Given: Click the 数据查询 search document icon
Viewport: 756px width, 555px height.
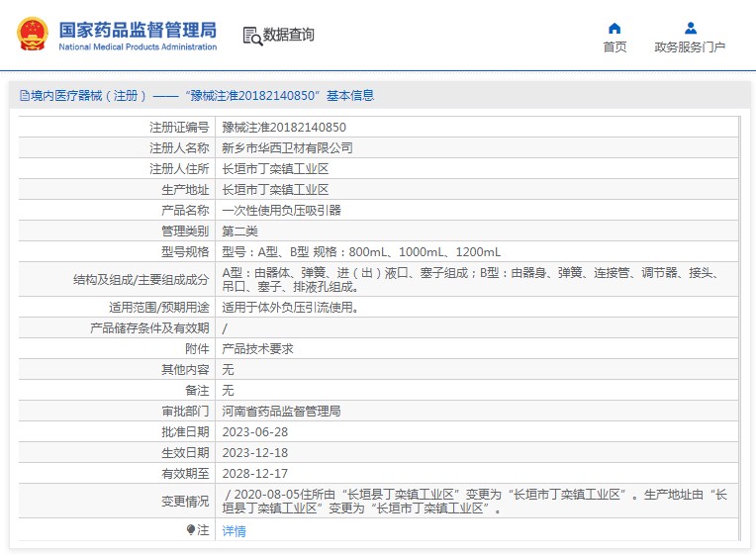Looking at the screenshot, I should click(252, 37).
